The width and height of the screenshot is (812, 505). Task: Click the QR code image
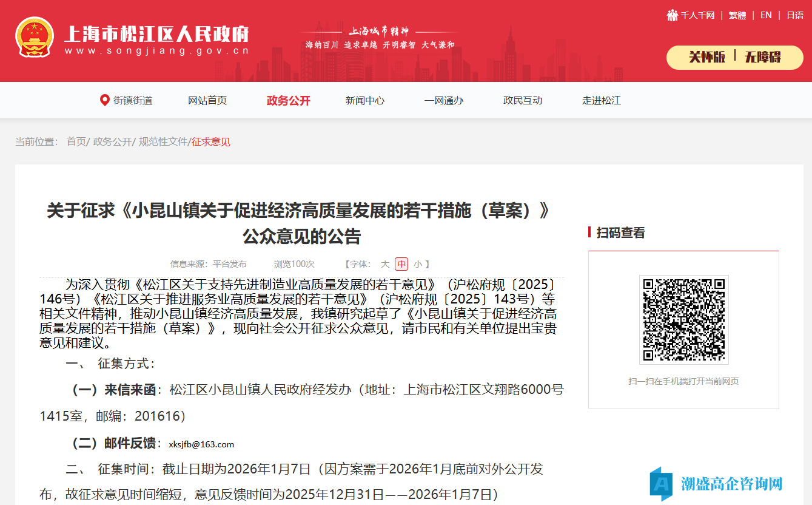tap(683, 319)
